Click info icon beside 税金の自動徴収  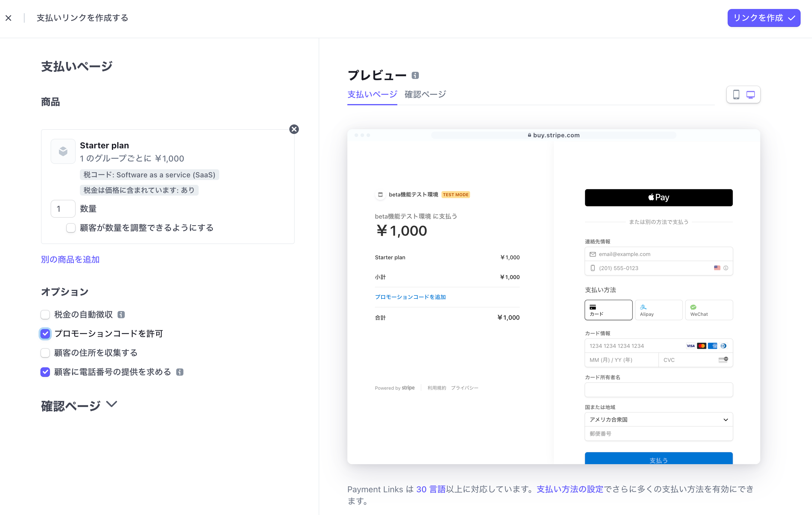tap(121, 314)
